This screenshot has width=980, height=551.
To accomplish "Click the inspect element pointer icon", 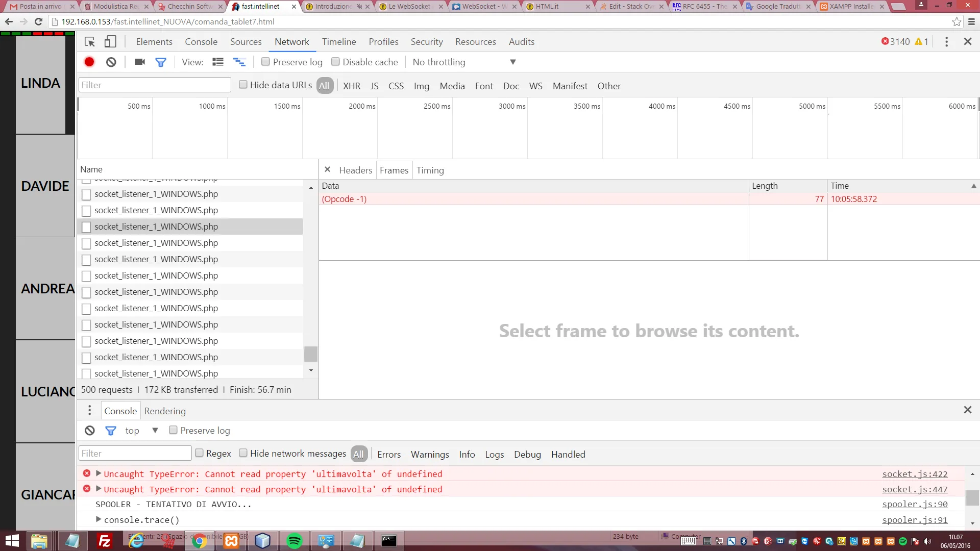I will 90,42.
